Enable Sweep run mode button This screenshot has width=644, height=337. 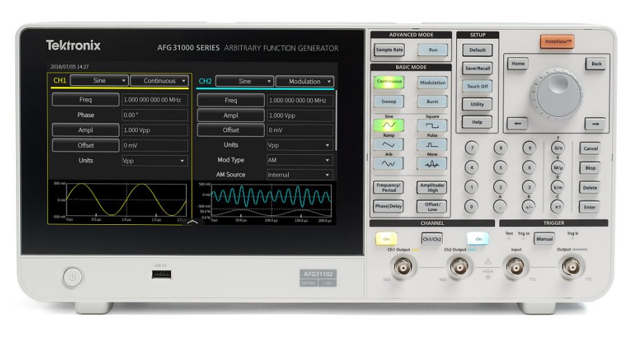388,102
